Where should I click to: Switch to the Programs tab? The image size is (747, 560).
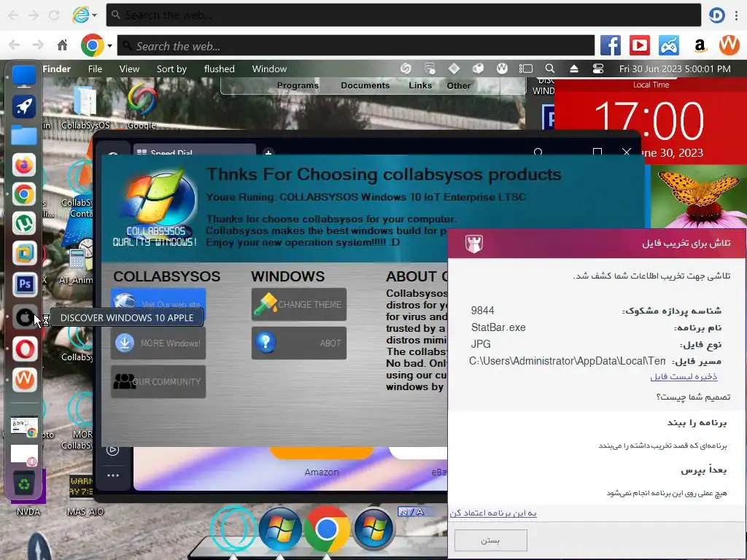(298, 85)
